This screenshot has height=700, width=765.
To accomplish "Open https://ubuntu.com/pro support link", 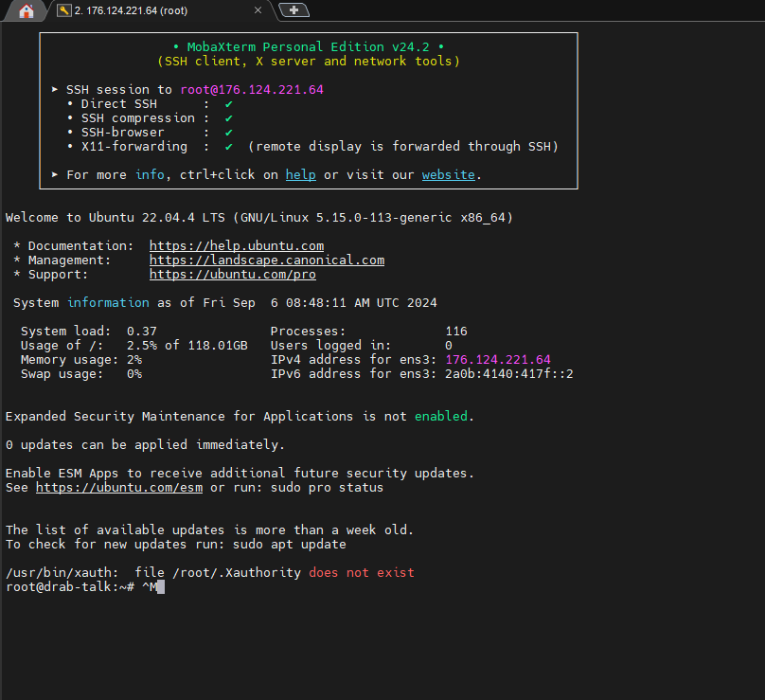I will coord(233,274).
